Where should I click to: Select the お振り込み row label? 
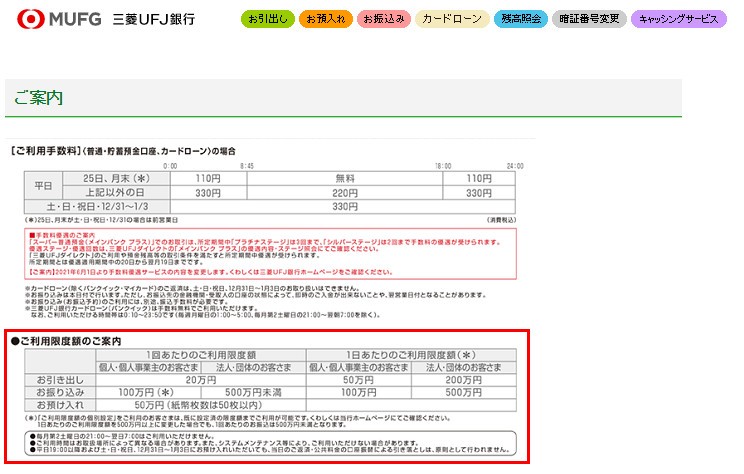[60, 392]
